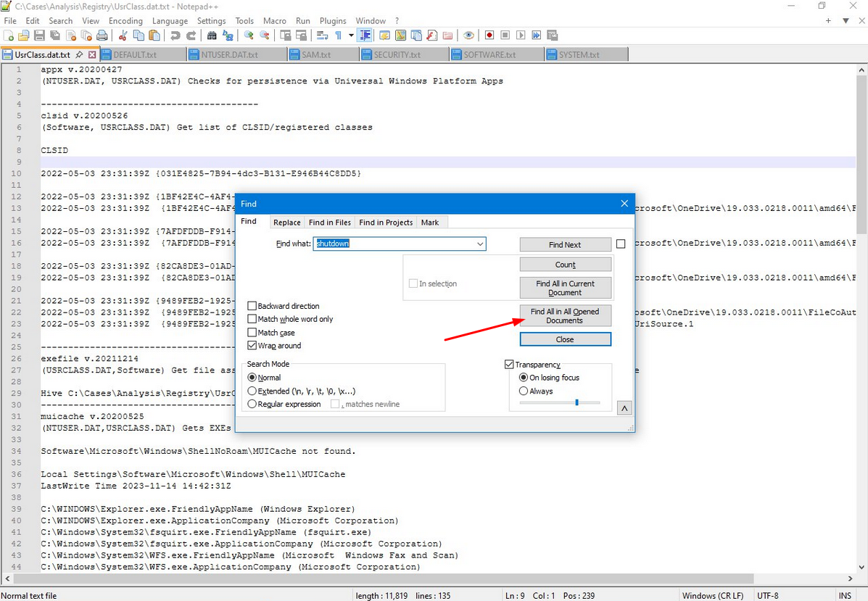Click the Undo arrow icon
The height and width of the screenshot is (601, 868).
pos(175,36)
